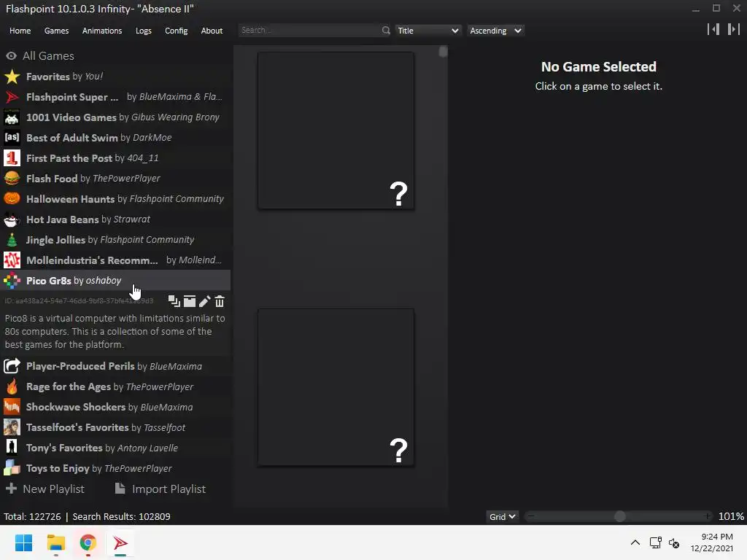The width and height of the screenshot is (747, 560).
Task: Open the Windows Start menu
Action: (x=23, y=542)
